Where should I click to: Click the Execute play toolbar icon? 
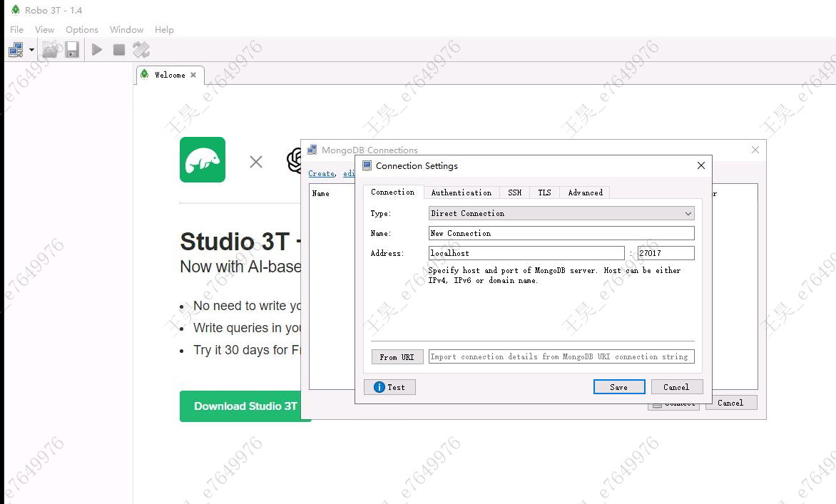[97, 50]
